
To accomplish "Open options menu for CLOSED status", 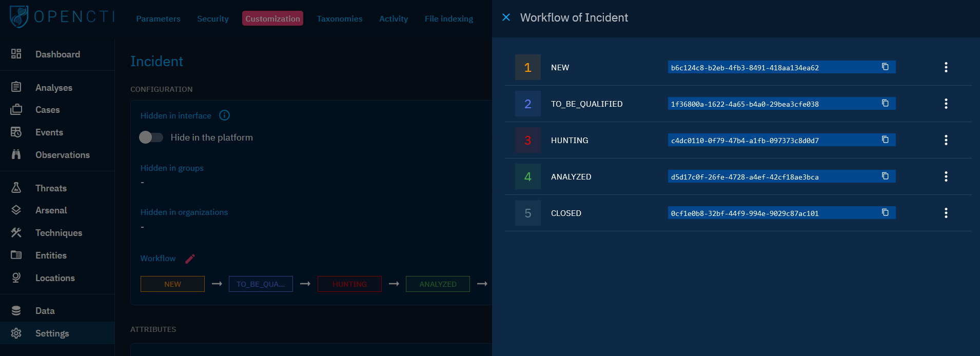I will (946, 213).
